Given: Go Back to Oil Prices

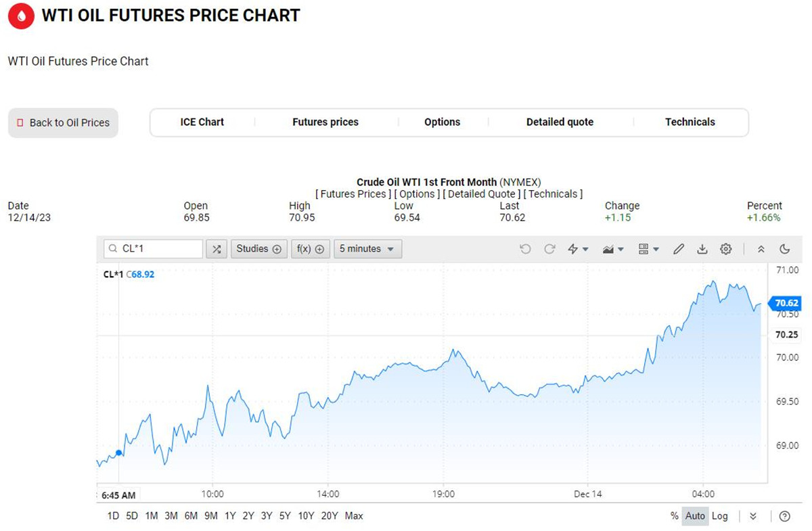Looking at the screenshot, I should (x=63, y=123).
